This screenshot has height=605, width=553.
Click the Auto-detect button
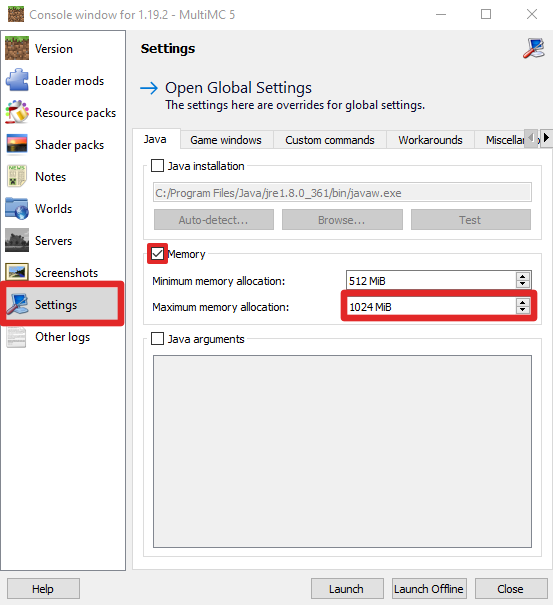point(214,220)
